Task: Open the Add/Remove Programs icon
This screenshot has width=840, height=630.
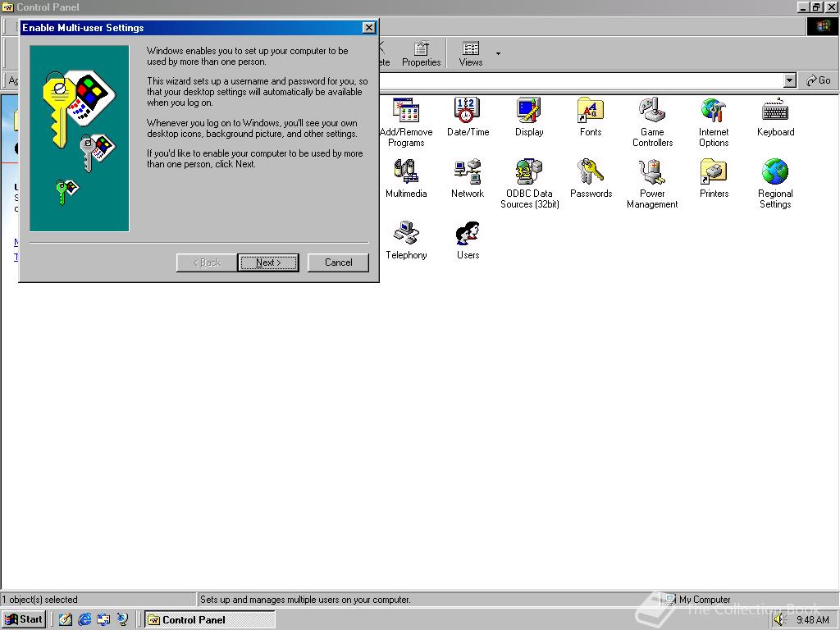Action: (x=406, y=122)
